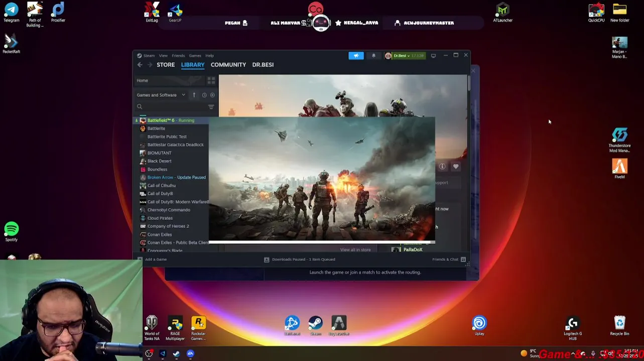Image resolution: width=644 pixels, height=361 pixels.
Task: Open Dr.Besi account dropdown in Steam
Action: 405,56
